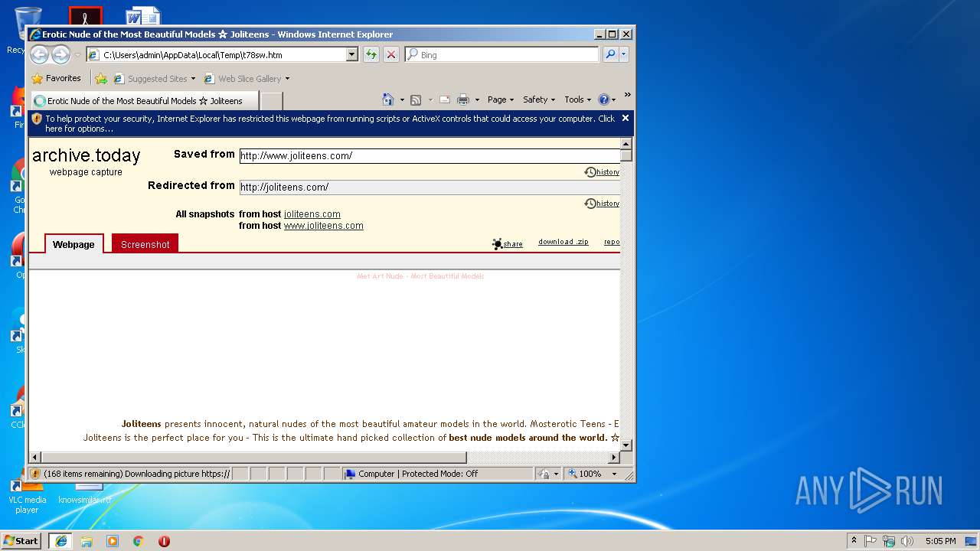The width and height of the screenshot is (980, 551).
Task: Click the archive.today logo text
Action: click(86, 155)
